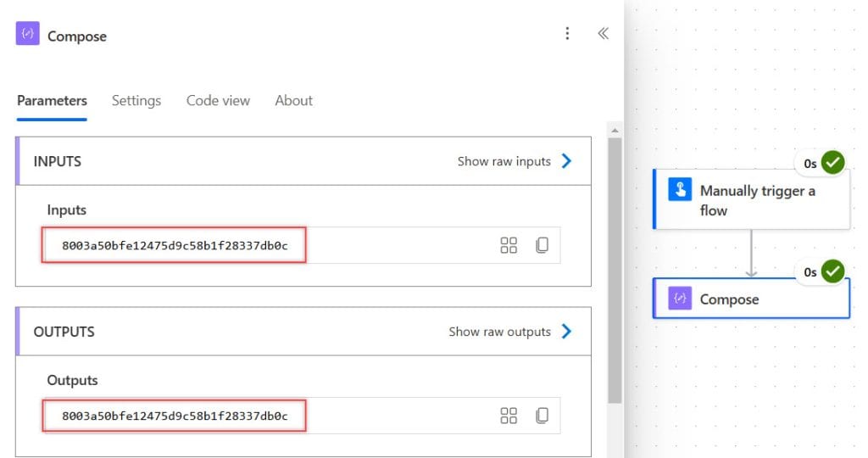The width and height of the screenshot is (868, 458).
Task: Click the purple Compose icon in panel header
Action: [28, 33]
